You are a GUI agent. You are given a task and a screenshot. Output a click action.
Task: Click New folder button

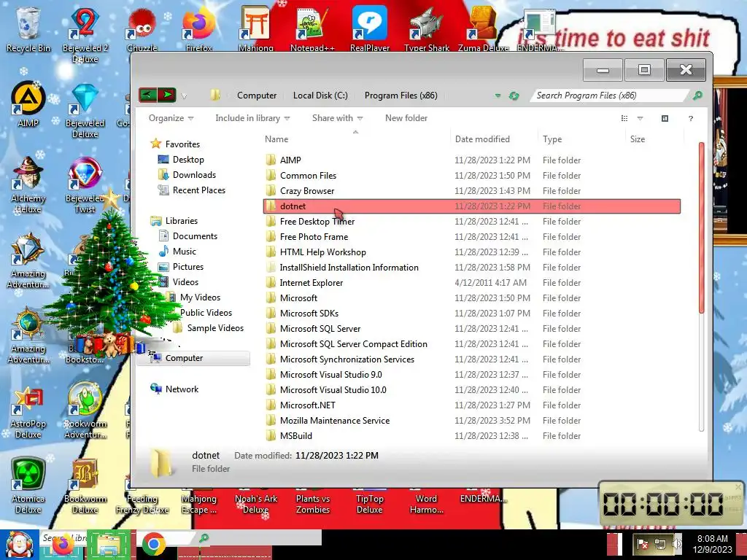click(406, 118)
